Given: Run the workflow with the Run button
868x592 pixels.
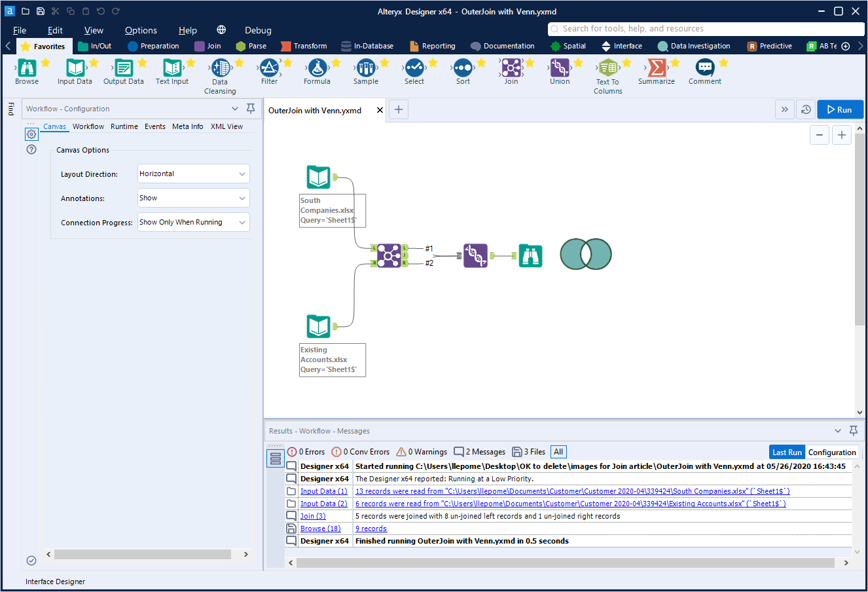Looking at the screenshot, I should [x=840, y=109].
